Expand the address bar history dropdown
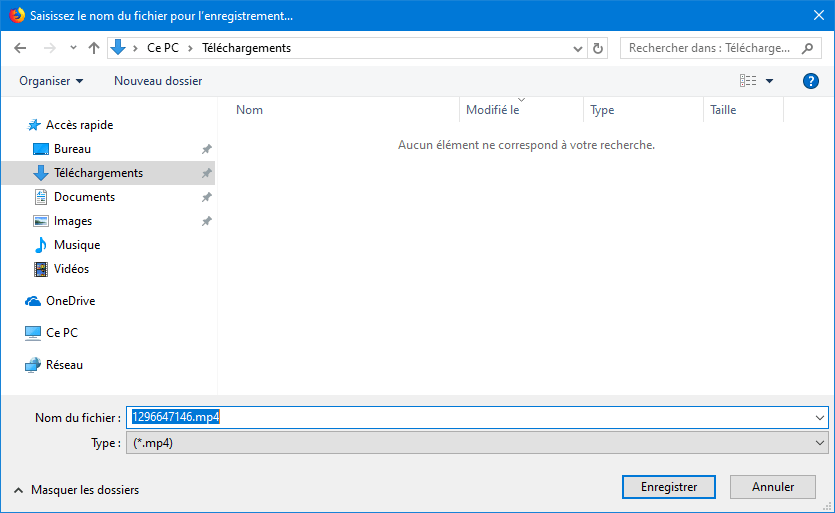Screen dimensions: 835x513 (577, 48)
